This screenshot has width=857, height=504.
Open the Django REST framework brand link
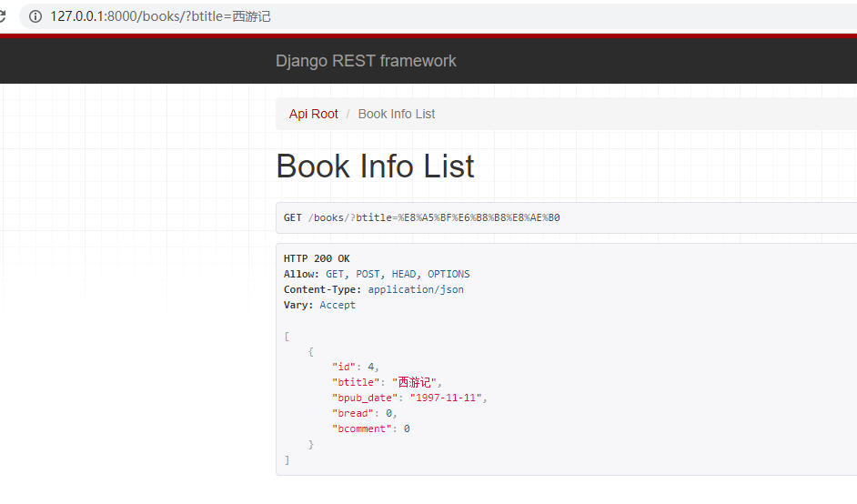click(x=366, y=61)
